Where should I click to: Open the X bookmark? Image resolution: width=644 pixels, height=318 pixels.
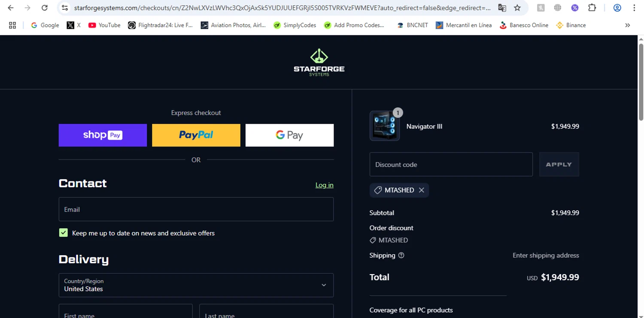[x=74, y=25]
